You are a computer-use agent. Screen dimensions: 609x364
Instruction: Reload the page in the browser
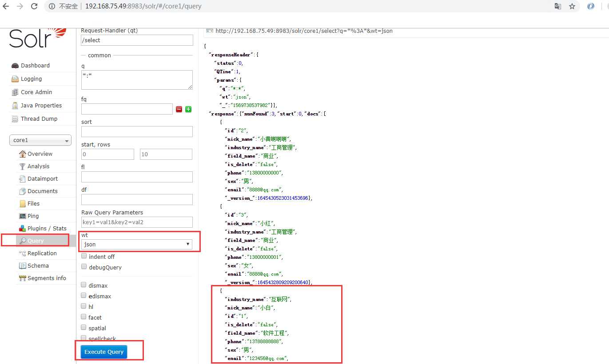[34, 7]
